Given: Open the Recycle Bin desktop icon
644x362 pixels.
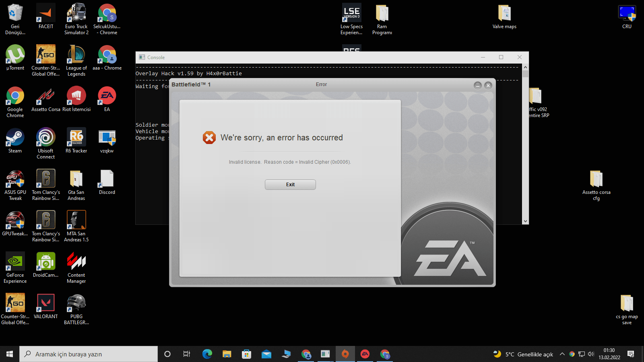Looking at the screenshot, I should coord(15,19).
